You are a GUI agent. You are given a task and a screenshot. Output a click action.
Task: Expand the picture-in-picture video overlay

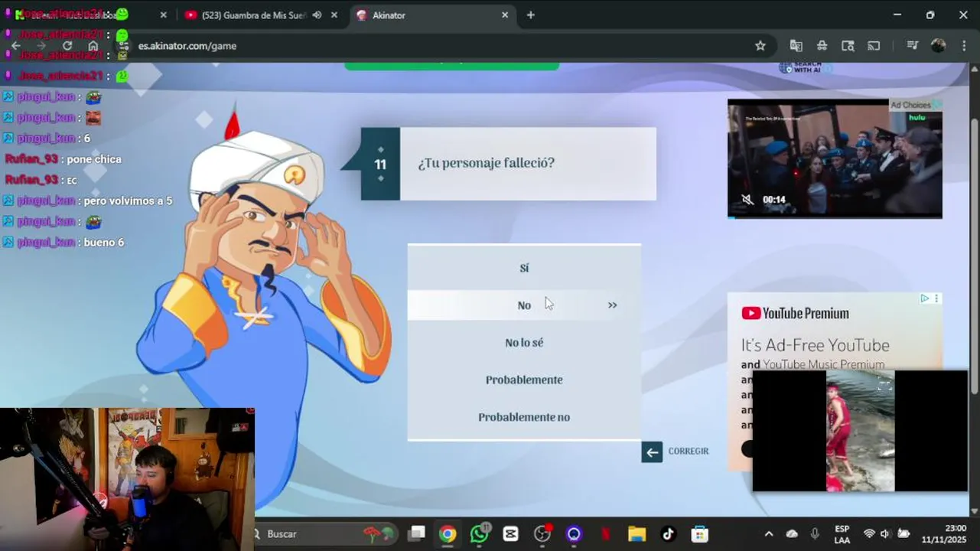click(885, 385)
